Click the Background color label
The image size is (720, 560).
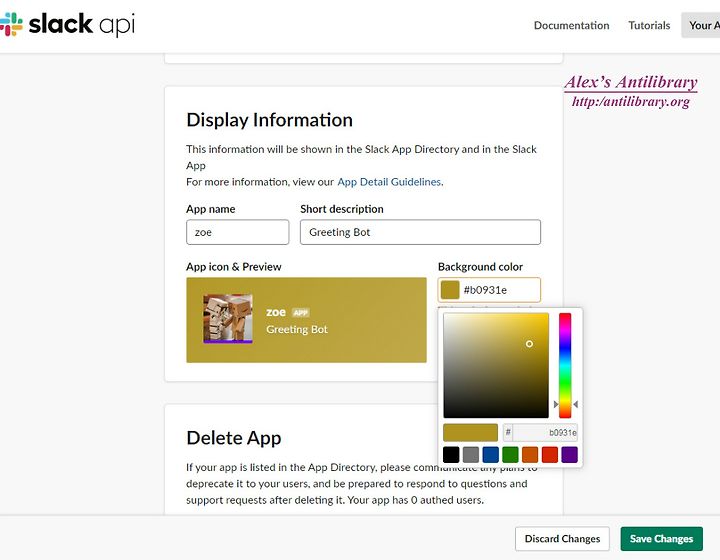[480, 267]
